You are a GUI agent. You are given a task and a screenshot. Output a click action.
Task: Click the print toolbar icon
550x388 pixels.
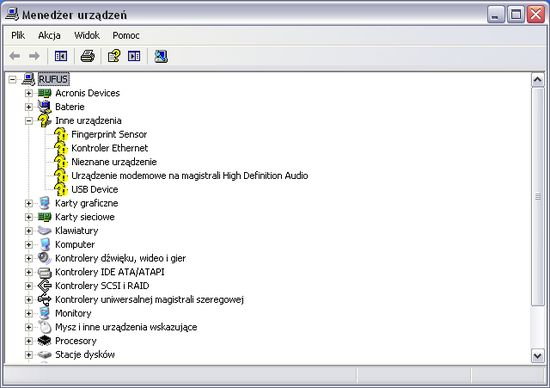87,56
